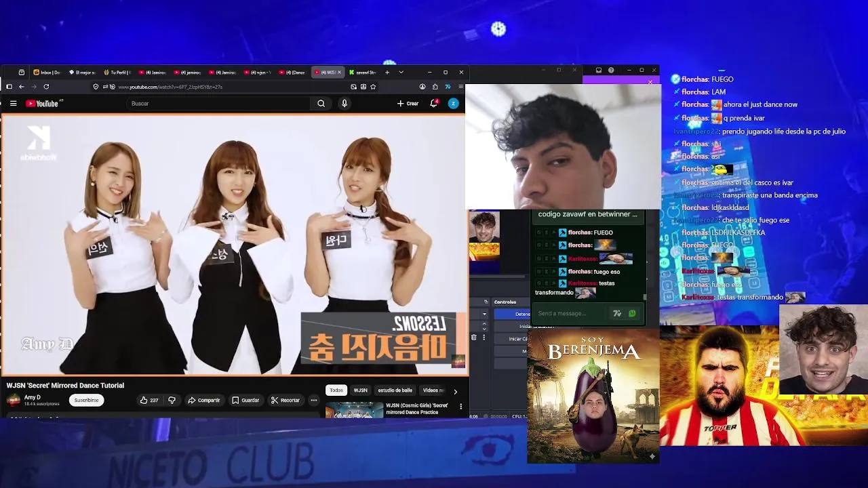Click the Send a message chat field
The image size is (868, 488).
pos(570,314)
